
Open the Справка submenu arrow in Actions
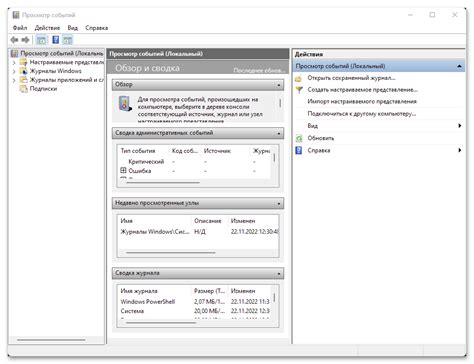(x=460, y=150)
